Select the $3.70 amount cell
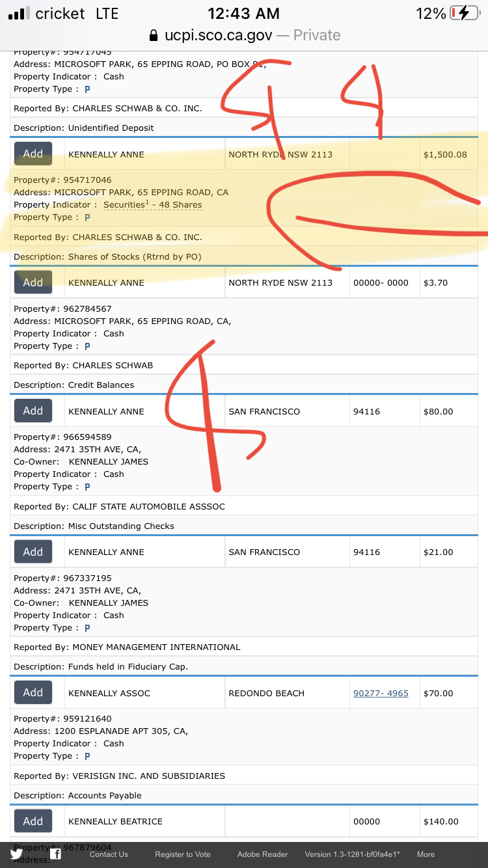 (448, 282)
